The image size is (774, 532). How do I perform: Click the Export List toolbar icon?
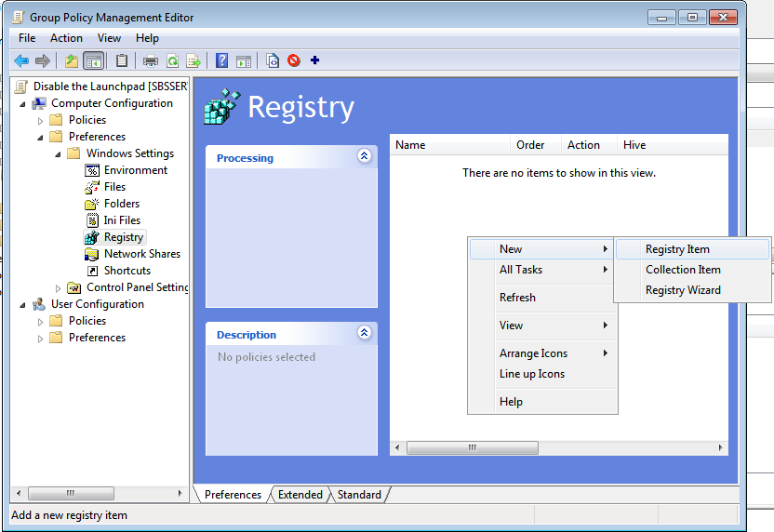[x=193, y=61]
